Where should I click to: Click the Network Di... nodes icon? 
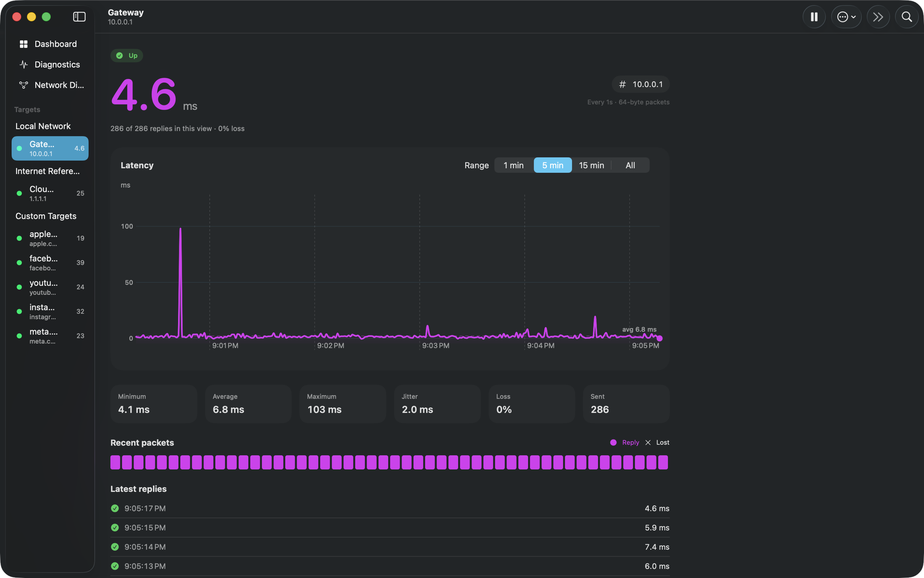point(24,85)
